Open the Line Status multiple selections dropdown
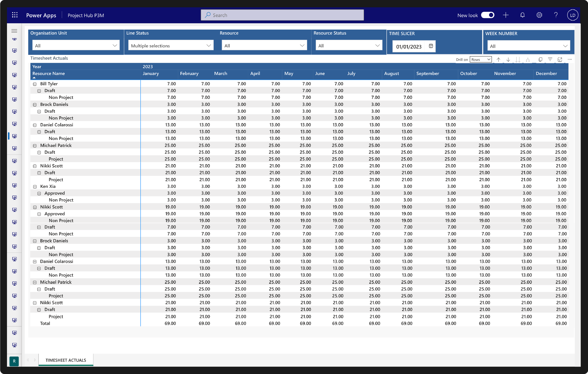 pyautogui.click(x=209, y=45)
